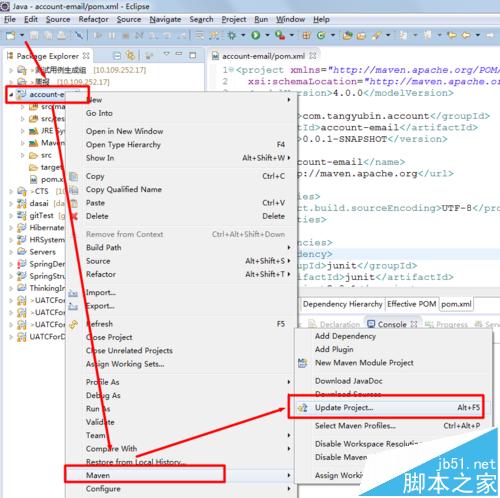This screenshot has width=500, height=498.
Task: Choose New Maven Module Project
Action: click(x=364, y=363)
